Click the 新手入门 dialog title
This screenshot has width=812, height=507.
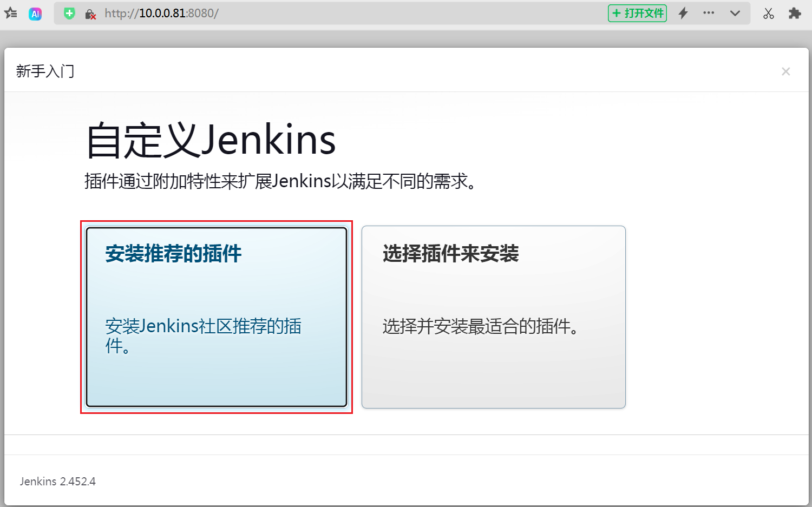(45, 71)
